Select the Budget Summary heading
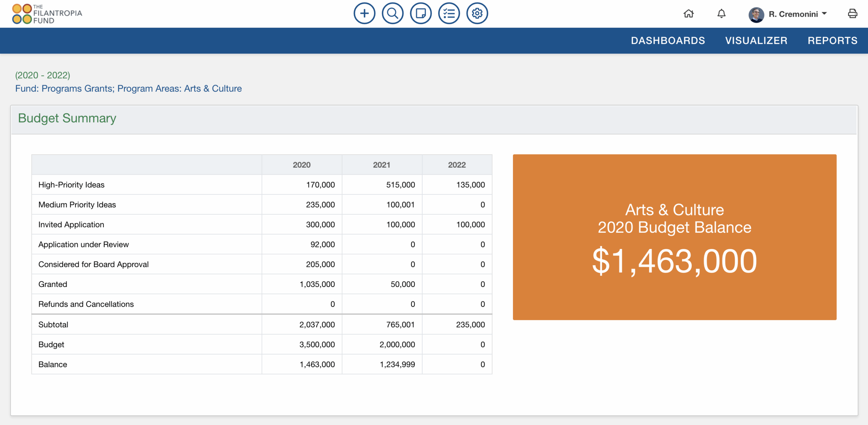Viewport: 868px width, 425px height. (67, 118)
